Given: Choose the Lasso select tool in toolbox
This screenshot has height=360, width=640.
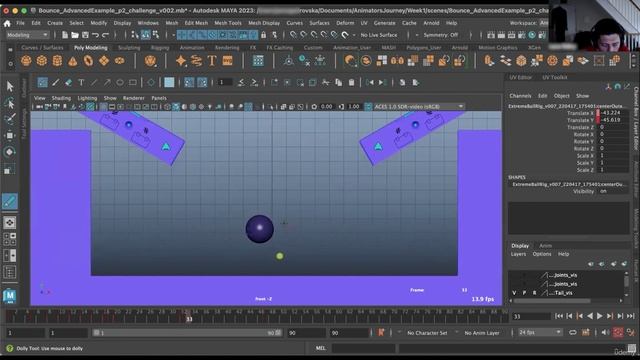Looking at the screenshot, I should pyautogui.click(x=10, y=103).
